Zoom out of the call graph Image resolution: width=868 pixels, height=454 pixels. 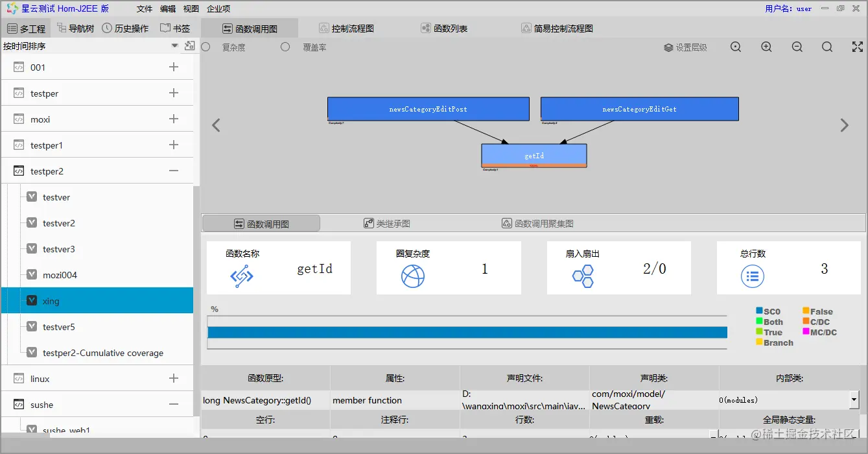797,47
